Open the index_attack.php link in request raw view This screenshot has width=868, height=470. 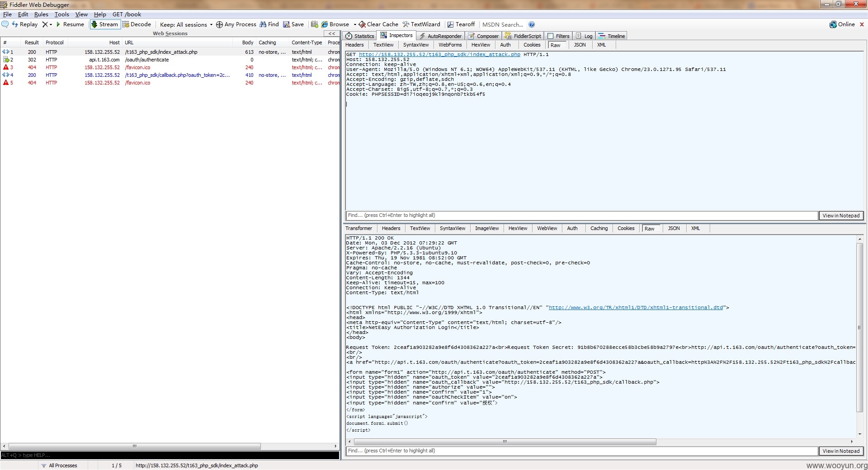439,54
